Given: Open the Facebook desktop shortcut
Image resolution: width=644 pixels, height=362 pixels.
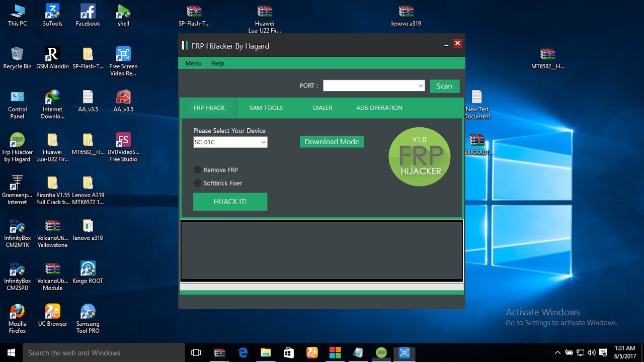Looking at the screenshot, I should pos(88,15).
